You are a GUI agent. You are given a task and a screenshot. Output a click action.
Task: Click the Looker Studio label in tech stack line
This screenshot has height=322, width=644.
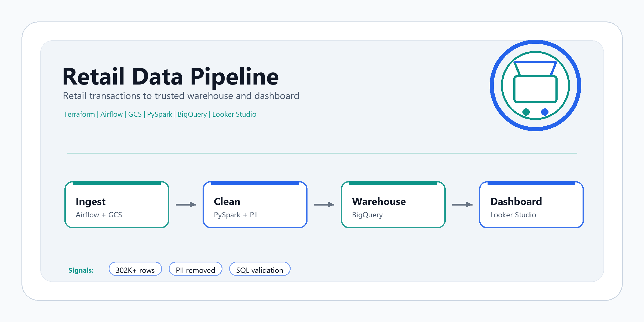pyautogui.click(x=234, y=114)
